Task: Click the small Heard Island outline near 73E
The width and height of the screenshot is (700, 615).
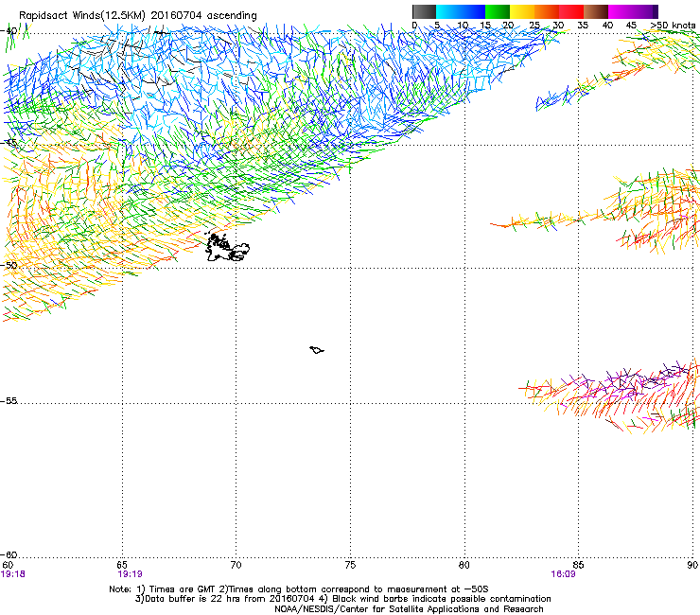Action: pos(317,350)
